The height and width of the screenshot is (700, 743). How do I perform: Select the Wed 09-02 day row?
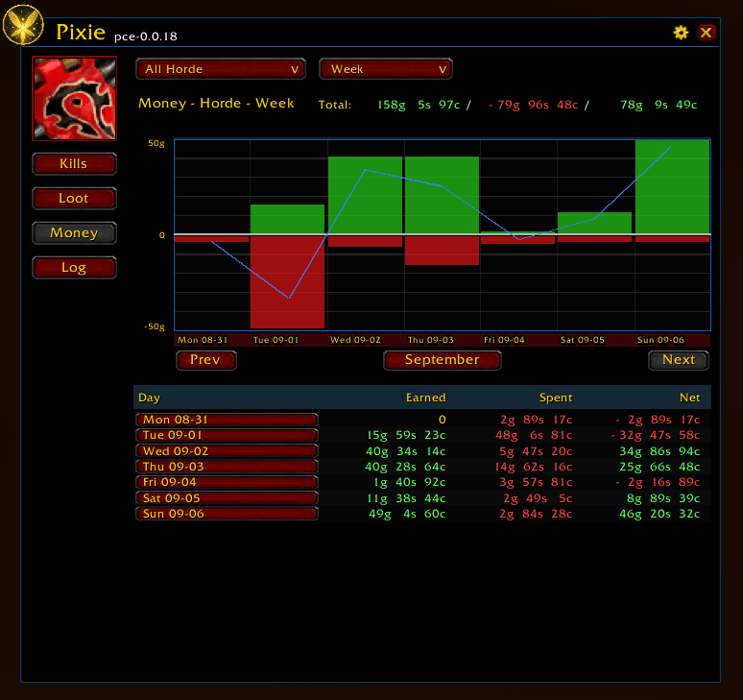(227, 451)
